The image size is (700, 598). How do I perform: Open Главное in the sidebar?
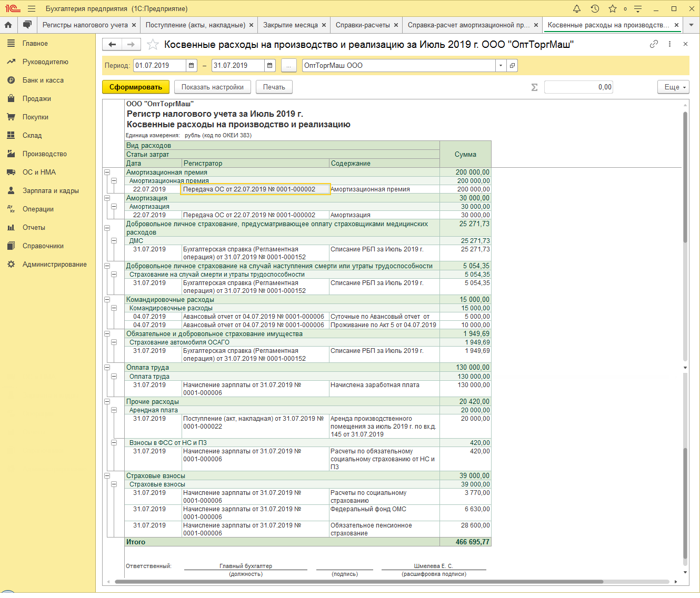(35, 43)
